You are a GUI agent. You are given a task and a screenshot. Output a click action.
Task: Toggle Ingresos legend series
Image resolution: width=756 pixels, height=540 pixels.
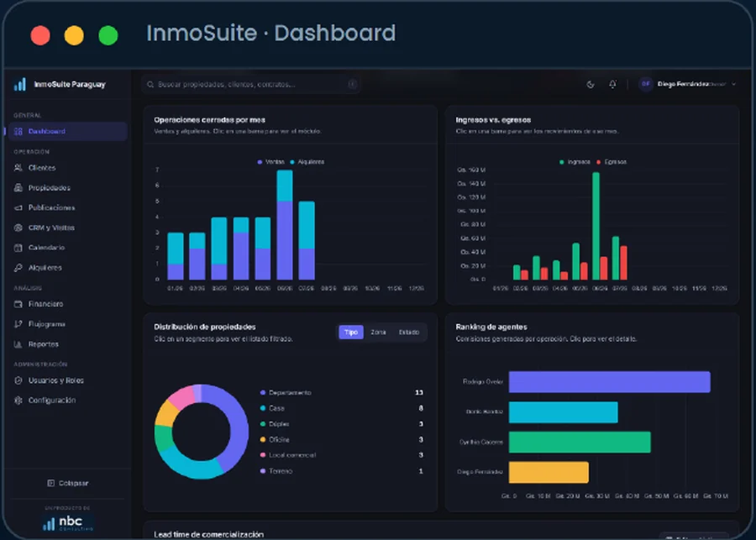575,162
